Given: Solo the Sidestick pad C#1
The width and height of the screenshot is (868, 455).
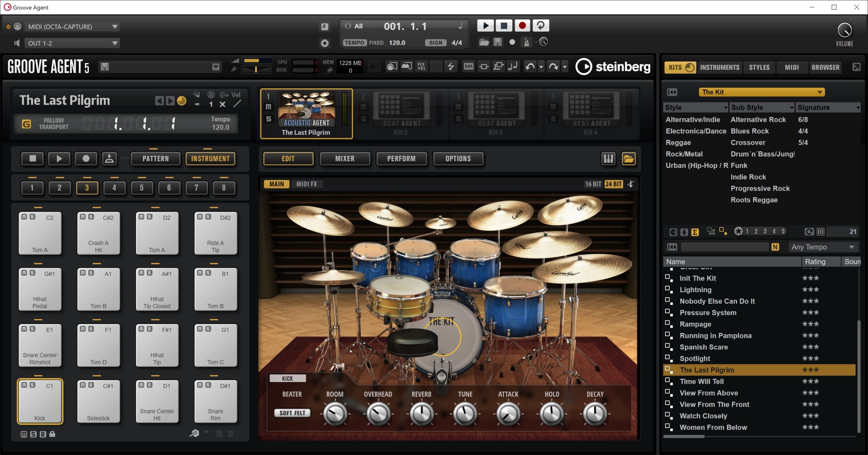Looking at the screenshot, I should point(91,385).
